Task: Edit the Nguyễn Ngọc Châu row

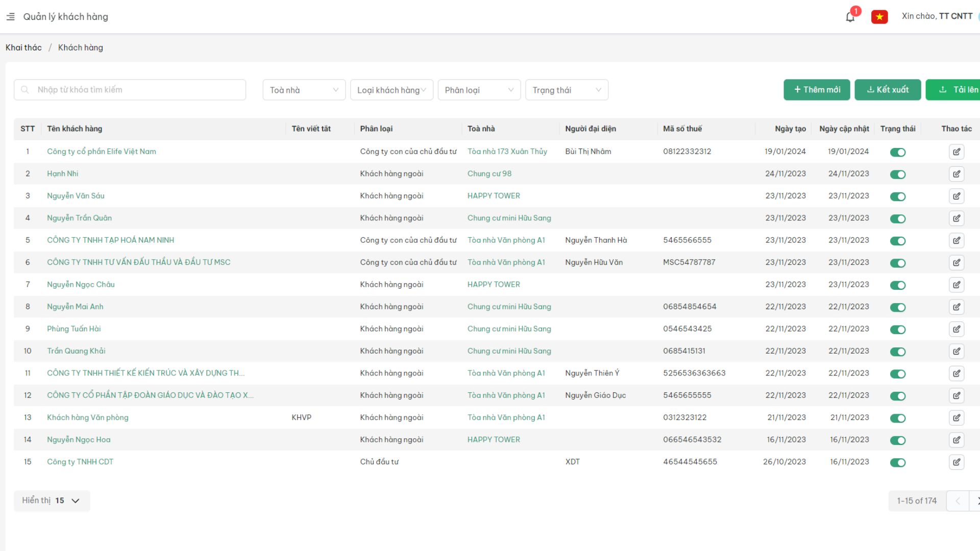Action: (957, 285)
